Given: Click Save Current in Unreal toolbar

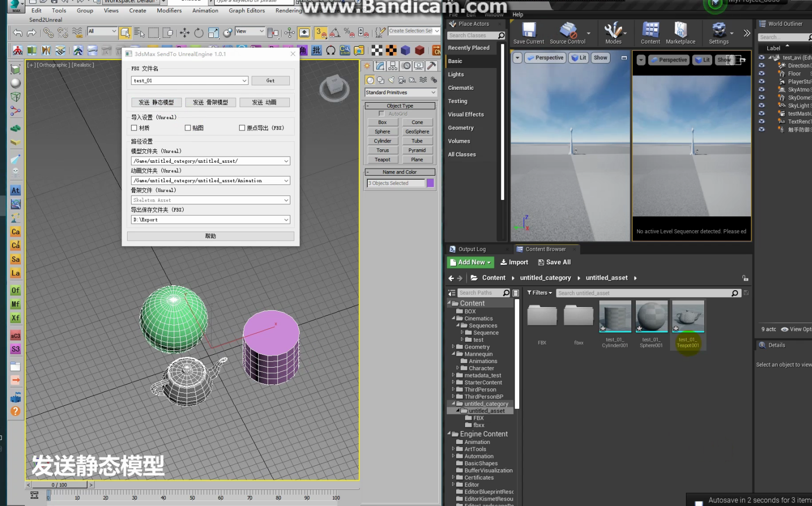Looking at the screenshot, I should click(x=529, y=34).
